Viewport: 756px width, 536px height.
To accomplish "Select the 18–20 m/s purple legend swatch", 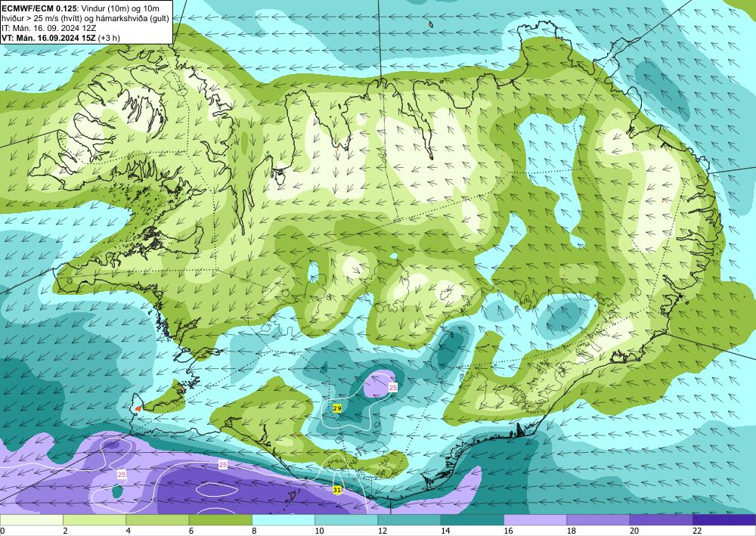I will pos(598,519).
